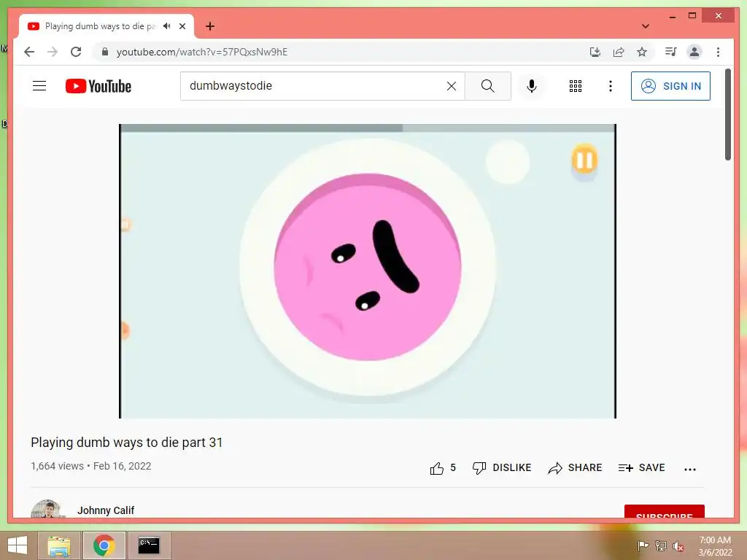Go forward with the browser forward arrow
747x560 pixels.
pyautogui.click(x=53, y=52)
